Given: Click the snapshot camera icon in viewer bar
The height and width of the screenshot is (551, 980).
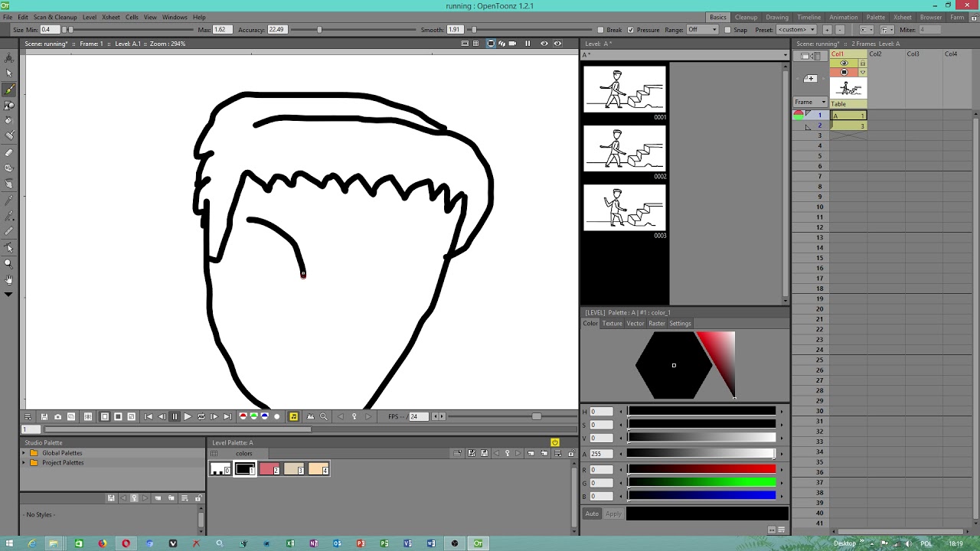Looking at the screenshot, I should point(57,416).
